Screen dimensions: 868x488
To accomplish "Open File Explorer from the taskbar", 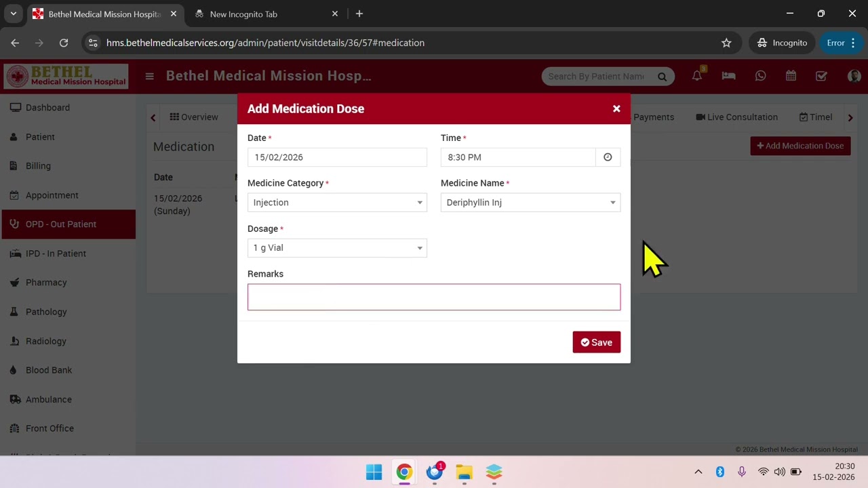I will 464,472.
